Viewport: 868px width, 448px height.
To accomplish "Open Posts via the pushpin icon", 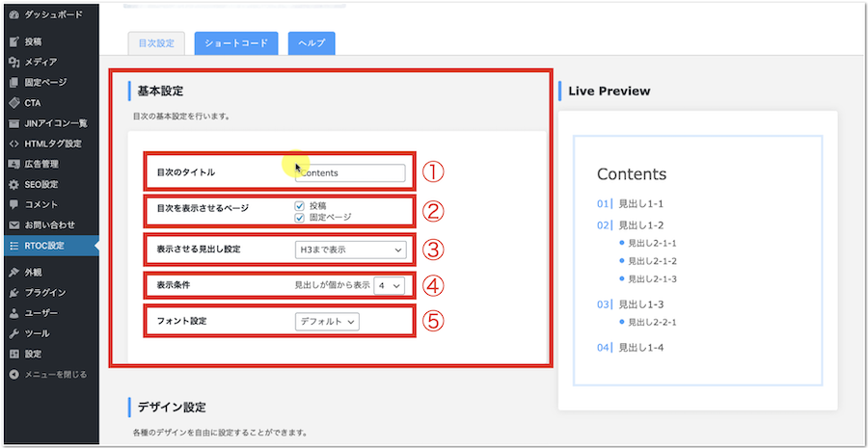I will coord(14,41).
